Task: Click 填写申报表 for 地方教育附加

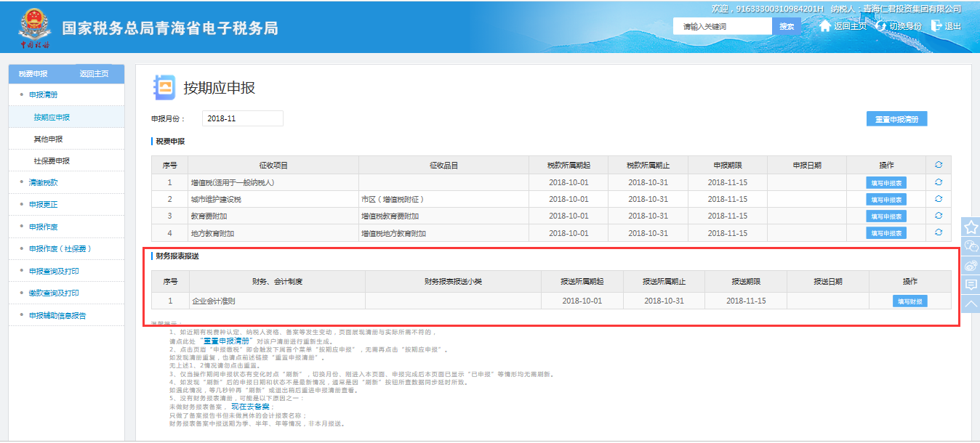Action: pyautogui.click(x=886, y=233)
